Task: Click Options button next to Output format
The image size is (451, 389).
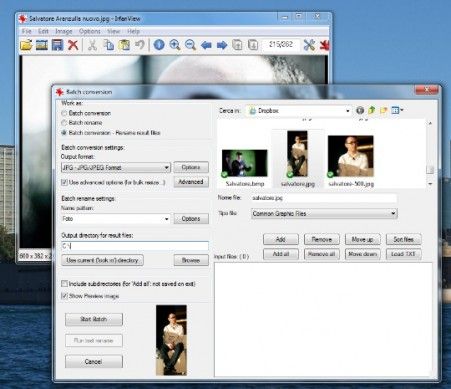Action: click(191, 167)
